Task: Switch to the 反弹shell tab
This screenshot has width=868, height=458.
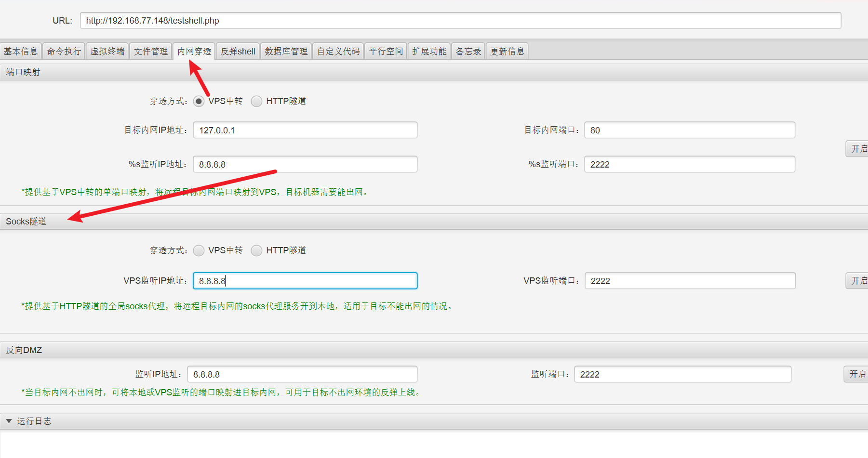Action: click(x=238, y=52)
